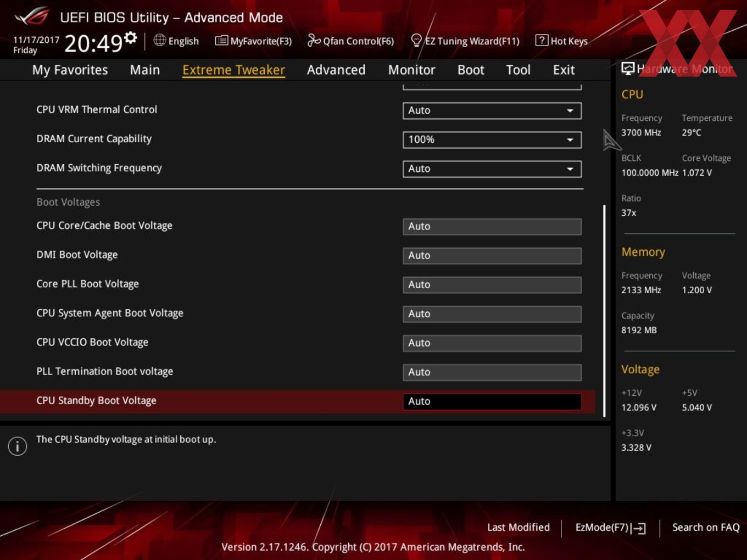Click the EZ Tuning Wizard bulb icon

pyautogui.click(x=416, y=40)
